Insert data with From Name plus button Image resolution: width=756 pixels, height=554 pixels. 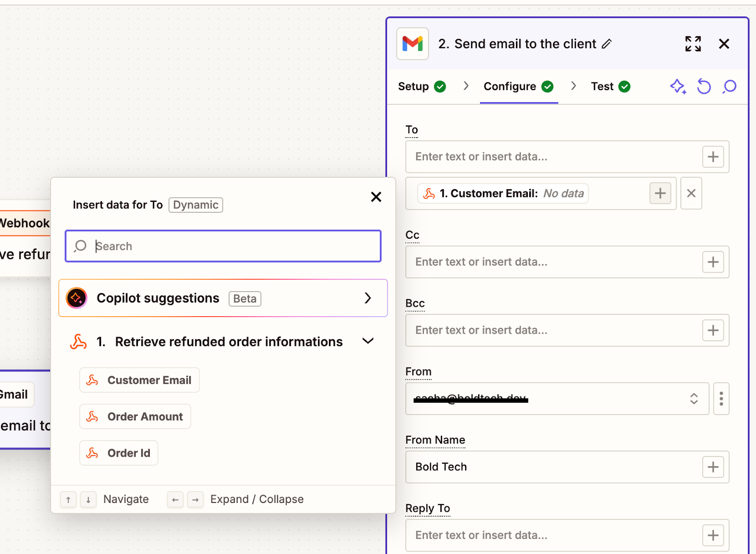713,467
